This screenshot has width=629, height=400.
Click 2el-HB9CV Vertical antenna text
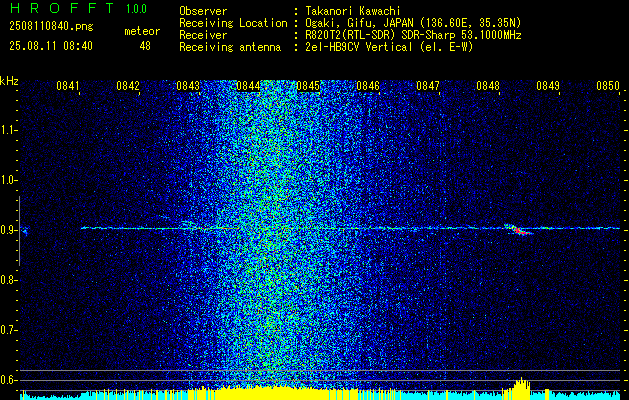tap(388, 47)
